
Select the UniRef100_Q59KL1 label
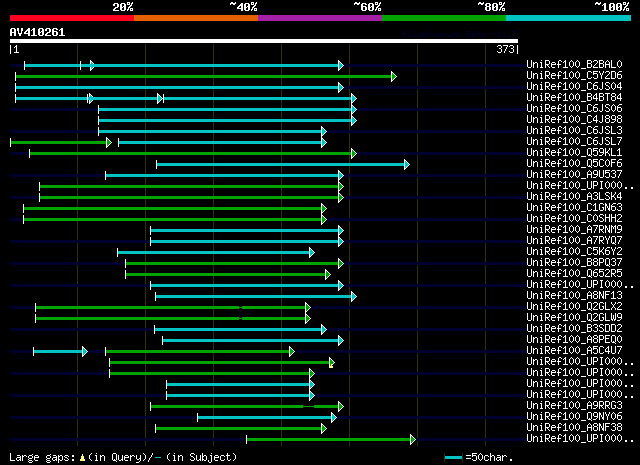tap(574, 153)
